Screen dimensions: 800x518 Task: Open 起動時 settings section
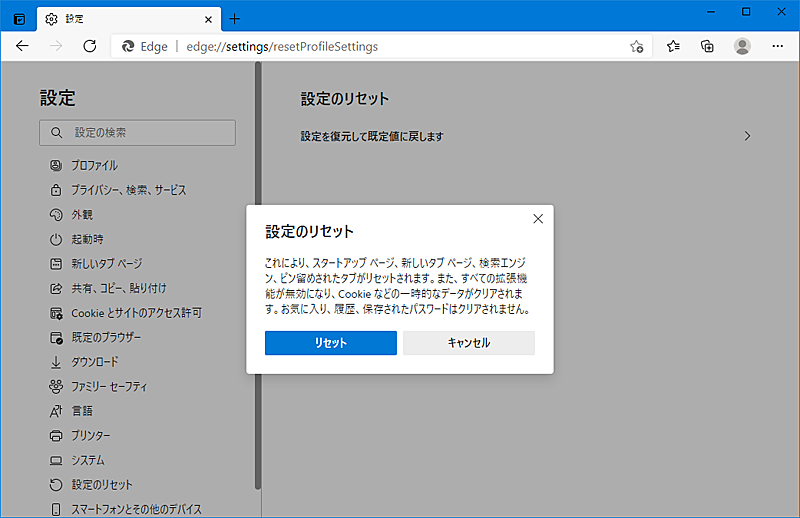click(87, 239)
